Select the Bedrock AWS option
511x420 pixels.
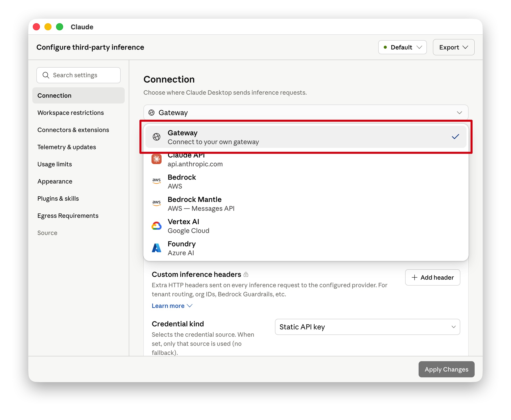pos(306,181)
